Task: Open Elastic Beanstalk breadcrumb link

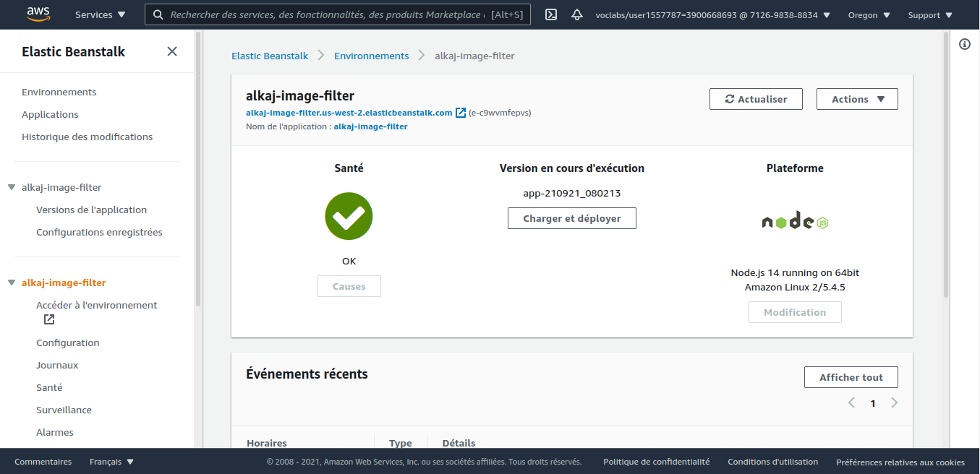Action: pos(270,56)
